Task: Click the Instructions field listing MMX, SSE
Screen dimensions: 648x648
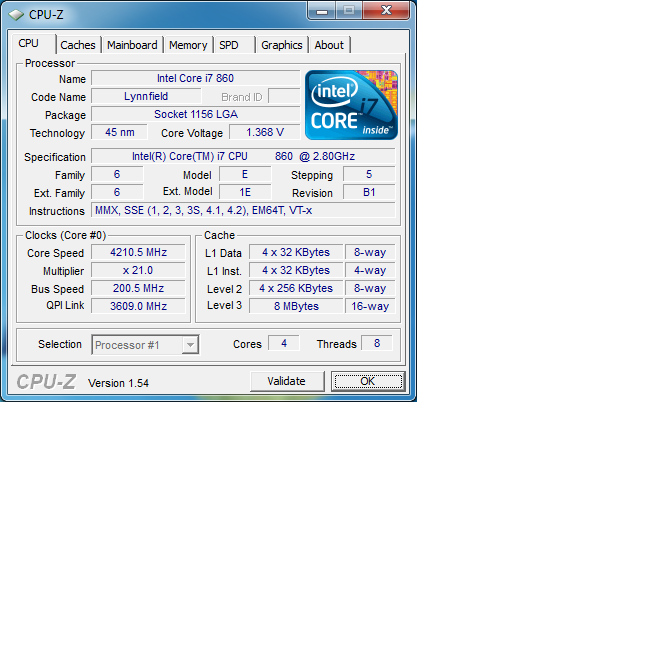Action: 243,210
